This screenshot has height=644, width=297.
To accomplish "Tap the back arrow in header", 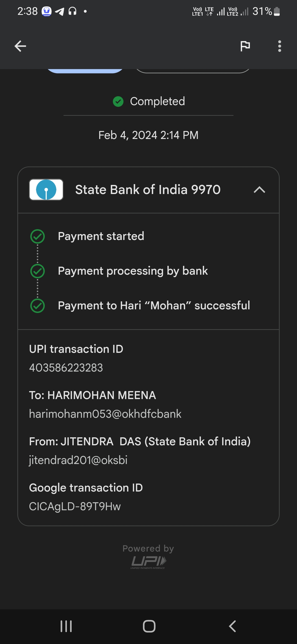I will [x=20, y=46].
